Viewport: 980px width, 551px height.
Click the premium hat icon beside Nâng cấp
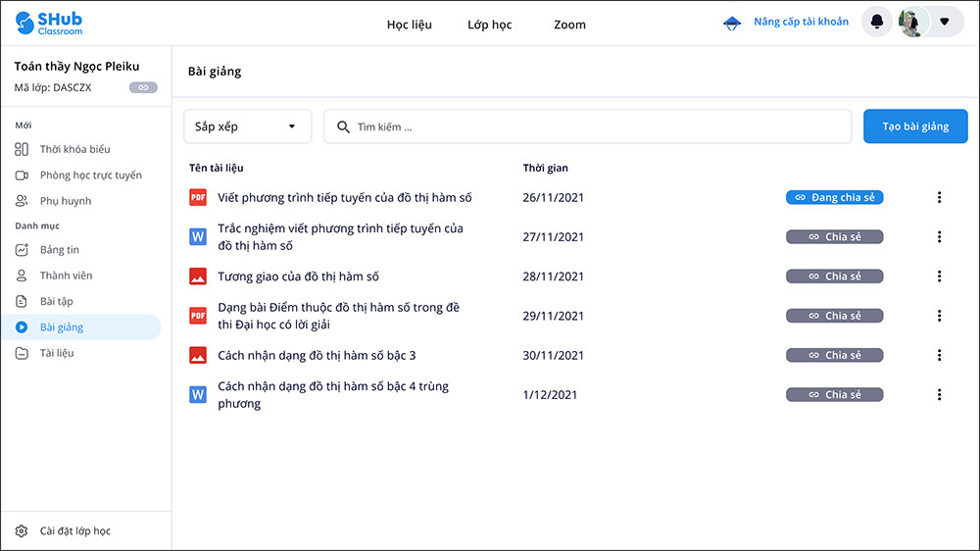pos(732,23)
